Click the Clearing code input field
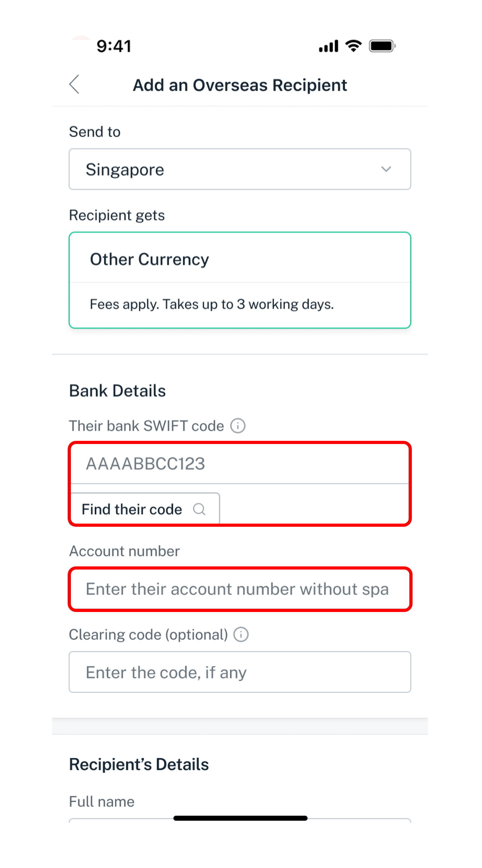482x868 pixels. 240,672
